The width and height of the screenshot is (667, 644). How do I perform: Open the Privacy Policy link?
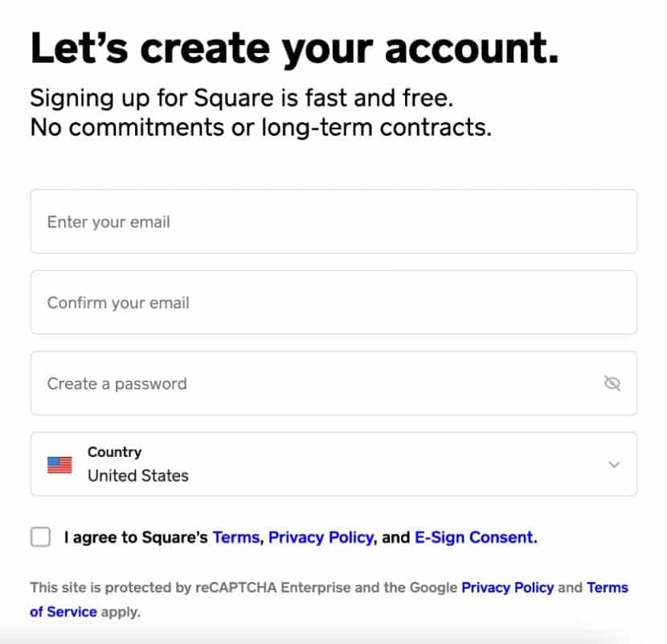pyautogui.click(x=320, y=536)
